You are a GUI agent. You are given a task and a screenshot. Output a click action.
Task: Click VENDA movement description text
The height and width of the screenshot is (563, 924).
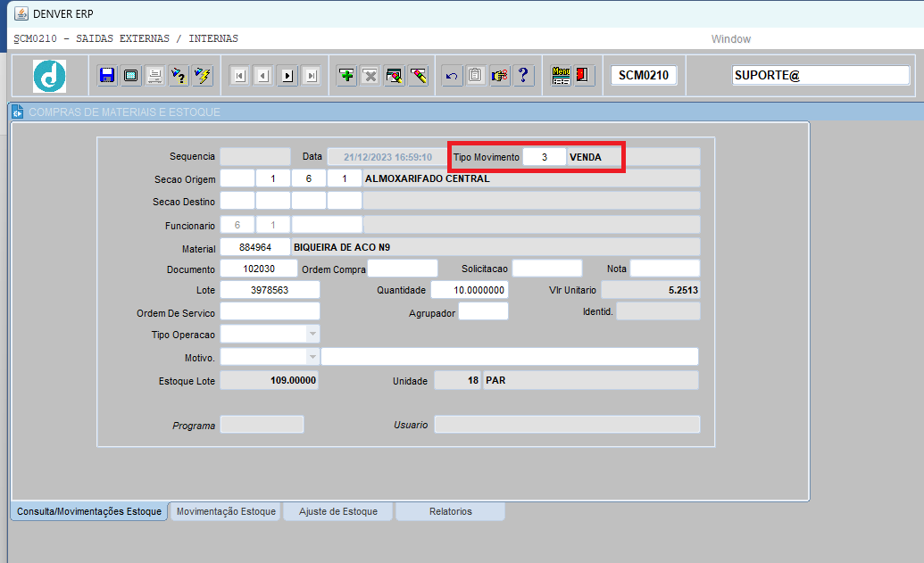point(586,157)
